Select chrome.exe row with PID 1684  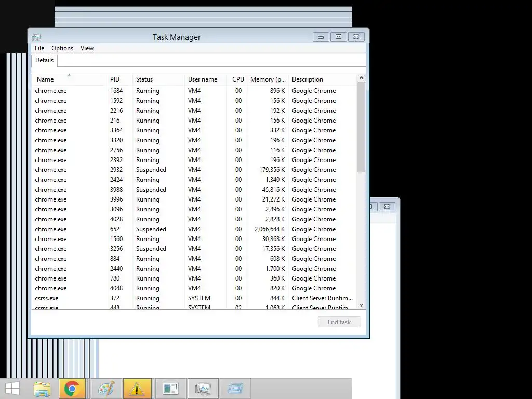pyautogui.click(x=194, y=91)
